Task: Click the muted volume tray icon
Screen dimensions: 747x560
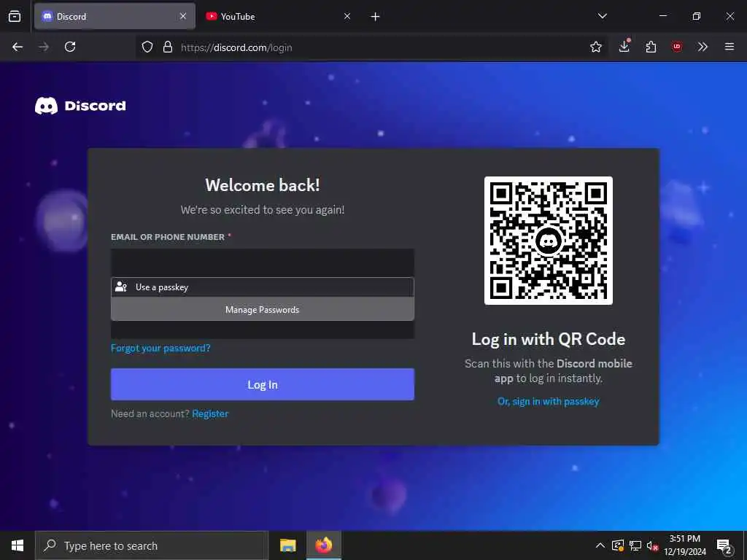Action: pyautogui.click(x=652, y=545)
